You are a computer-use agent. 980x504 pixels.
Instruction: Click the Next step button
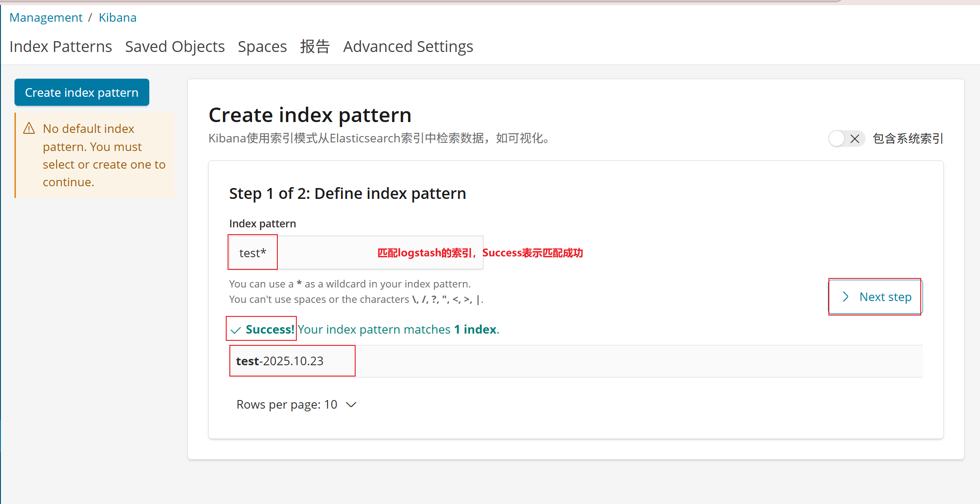pyautogui.click(x=875, y=297)
